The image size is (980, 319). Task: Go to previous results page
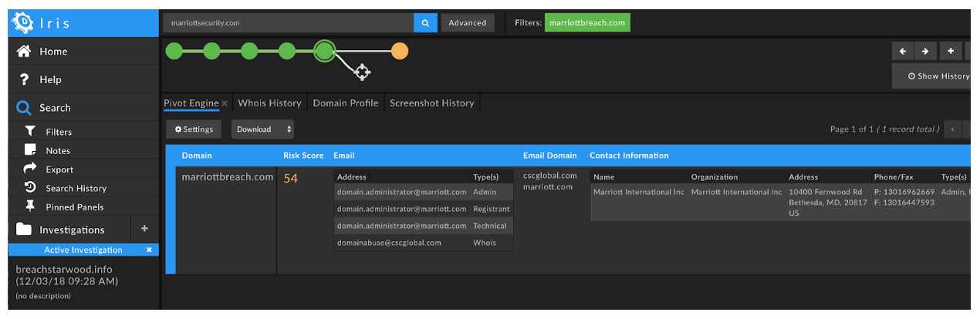click(x=953, y=129)
